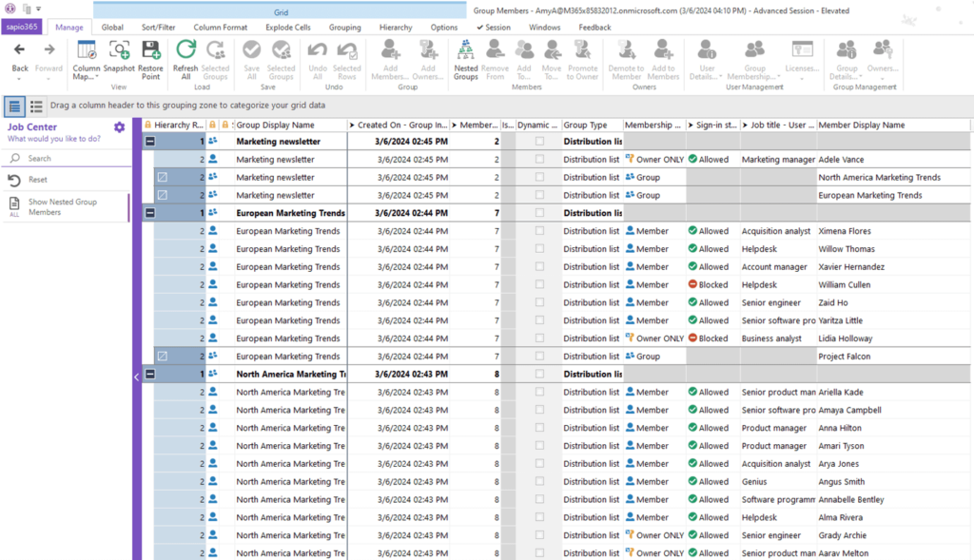The width and height of the screenshot is (974, 560).
Task: Open the Global ribbon tab
Action: pos(112,28)
